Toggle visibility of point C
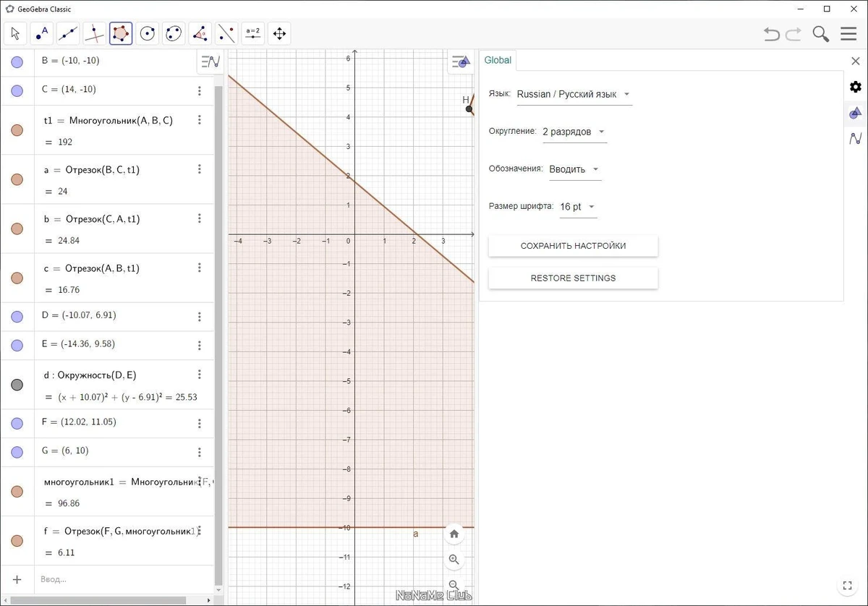Image resolution: width=868 pixels, height=606 pixels. click(17, 91)
